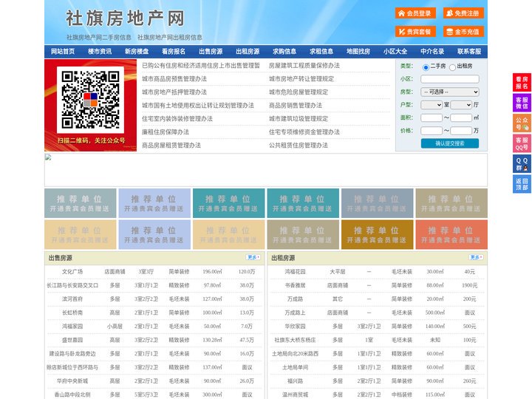532x399 pixels.
Task: Go to 网站首页 in the navigation
Action: tap(63, 52)
